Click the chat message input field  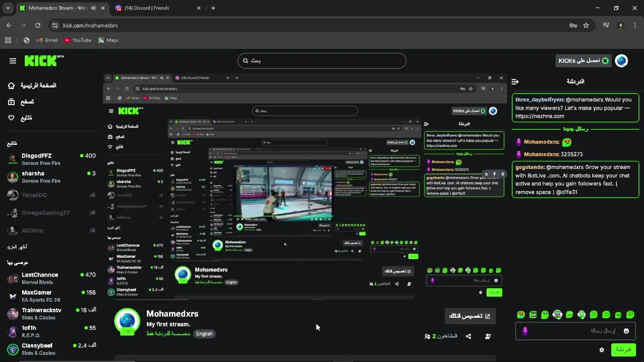pos(575,331)
